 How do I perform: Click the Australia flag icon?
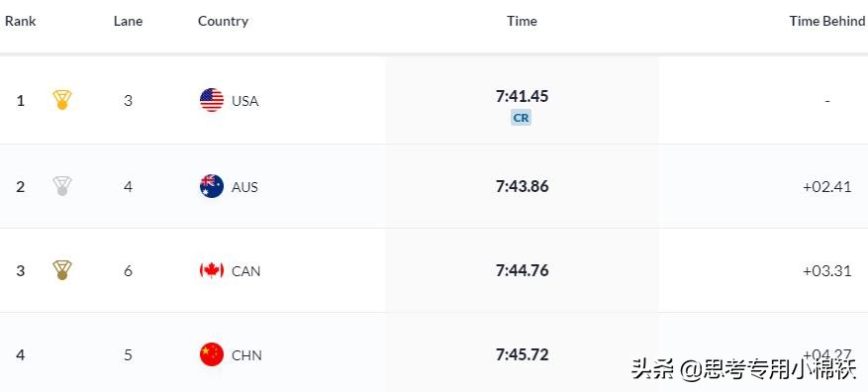click(212, 186)
